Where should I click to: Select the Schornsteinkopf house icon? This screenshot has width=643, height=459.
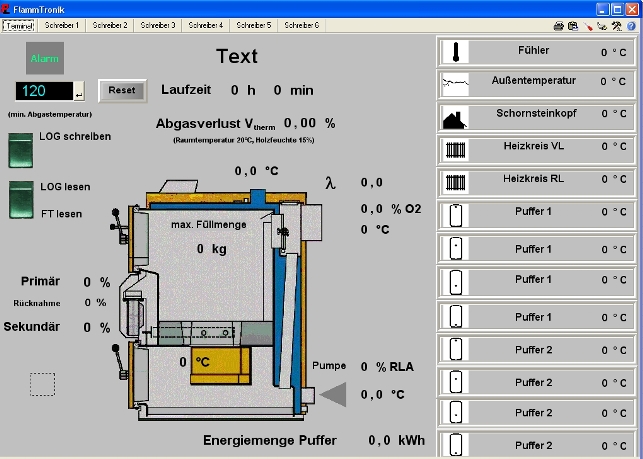455,117
